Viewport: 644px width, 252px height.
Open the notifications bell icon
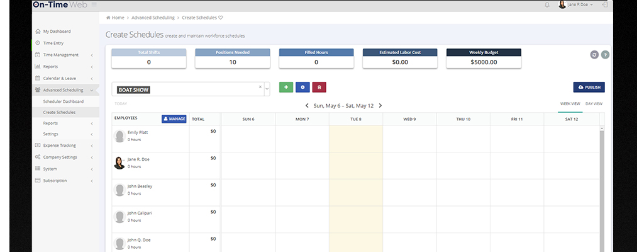point(547,4)
